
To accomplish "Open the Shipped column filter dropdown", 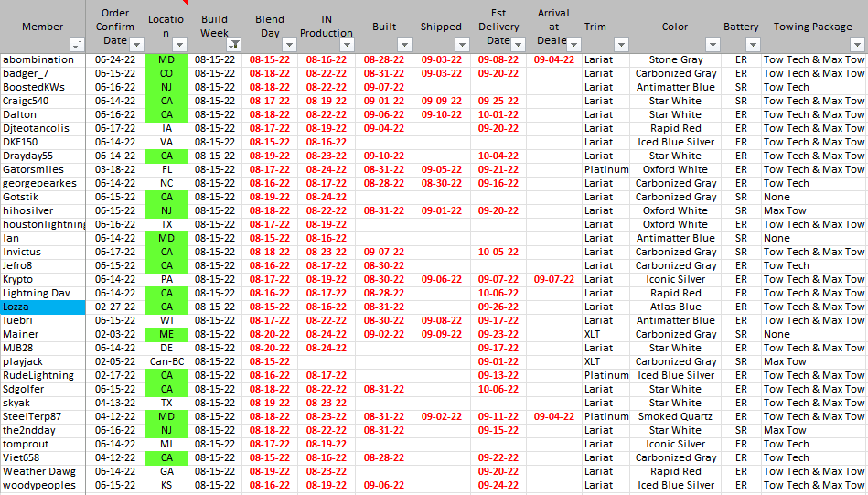I will pos(462,44).
